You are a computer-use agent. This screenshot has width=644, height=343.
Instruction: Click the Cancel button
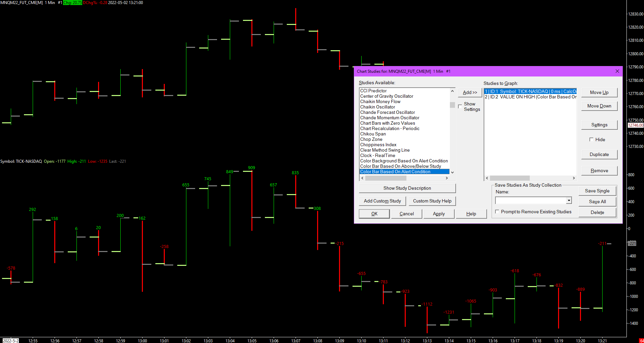(x=407, y=214)
